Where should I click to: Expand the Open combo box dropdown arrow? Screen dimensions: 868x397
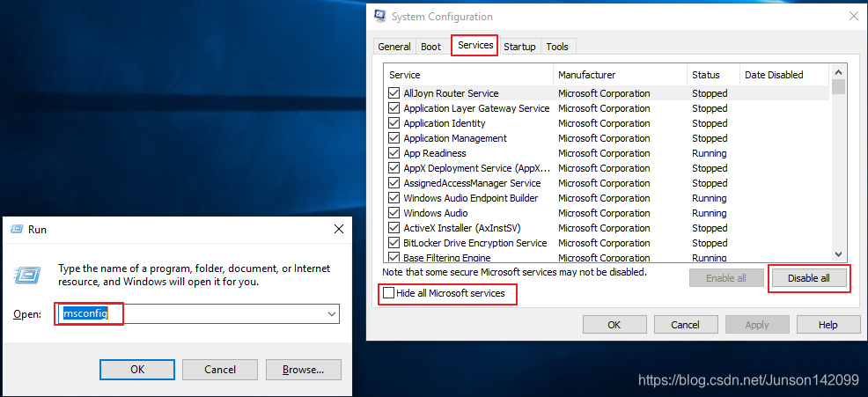pyautogui.click(x=332, y=314)
